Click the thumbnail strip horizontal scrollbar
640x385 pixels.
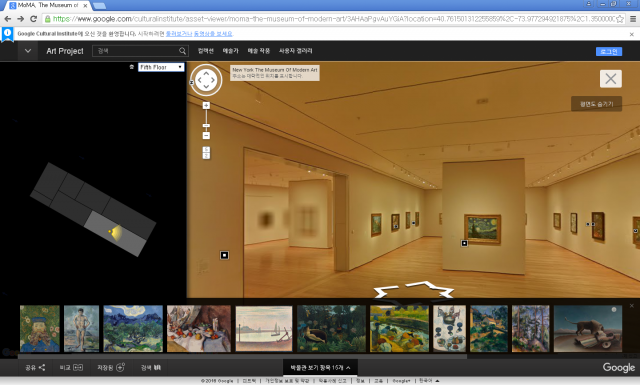242,356
